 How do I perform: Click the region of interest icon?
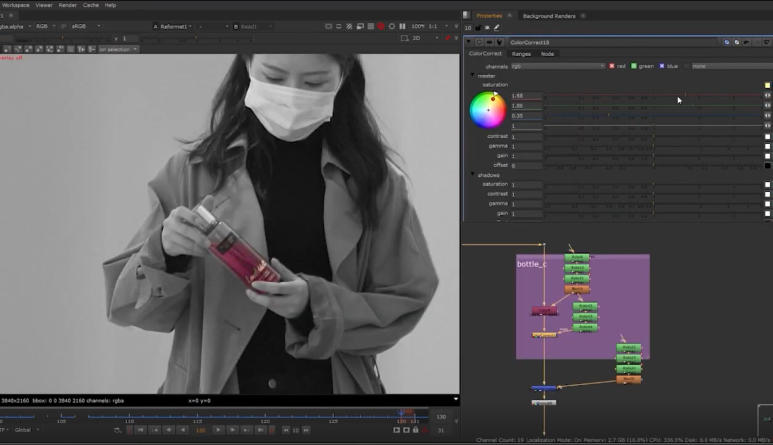(x=405, y=38)
